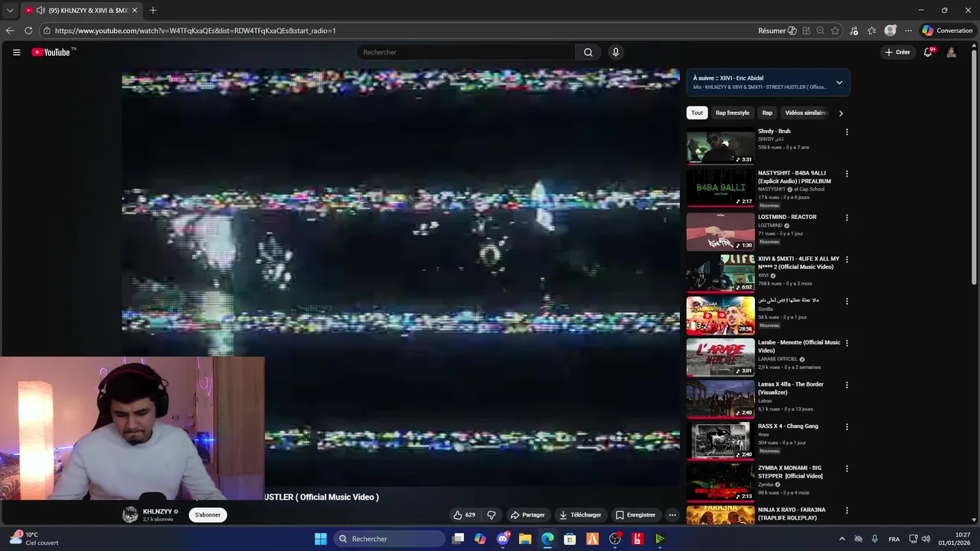Open a new browser tab

pyautogui.click(x=153, y=10)
